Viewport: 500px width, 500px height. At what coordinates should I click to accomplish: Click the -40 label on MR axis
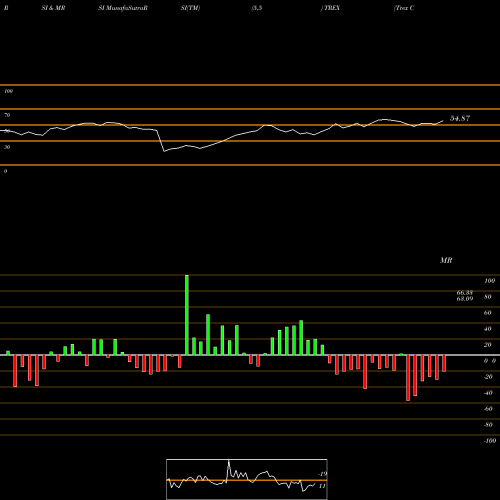click(x=488, y=393)
